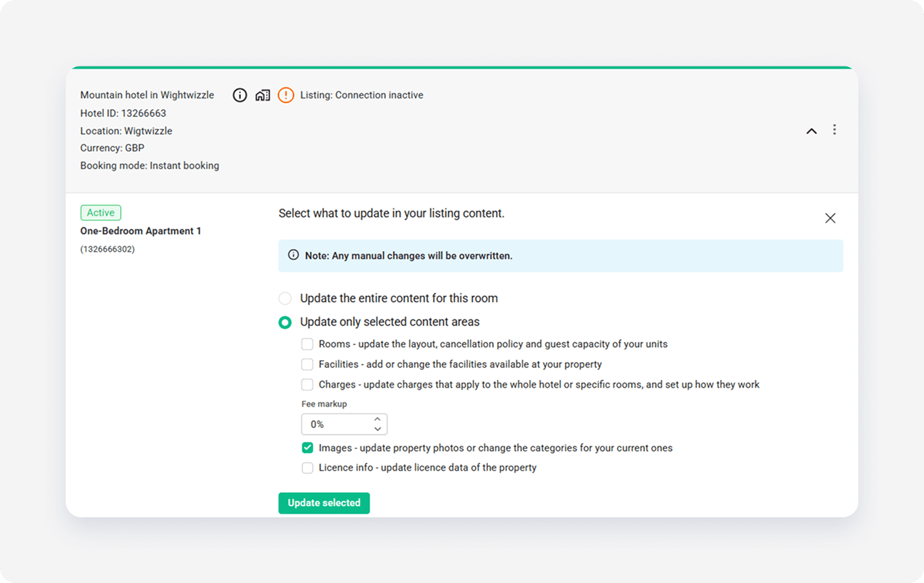Viewport: 924px width, 583px height.
Task: Select Update the entire content for this room
Action: pos(285,298)
